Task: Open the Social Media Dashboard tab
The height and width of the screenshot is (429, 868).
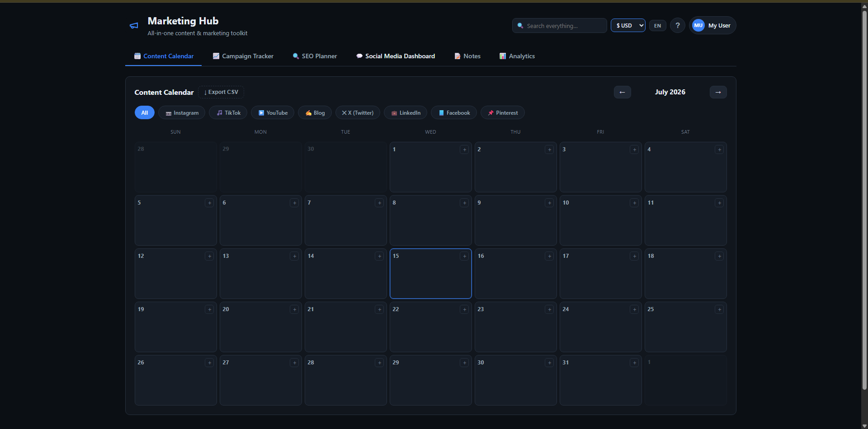Action: coord(396,56)
